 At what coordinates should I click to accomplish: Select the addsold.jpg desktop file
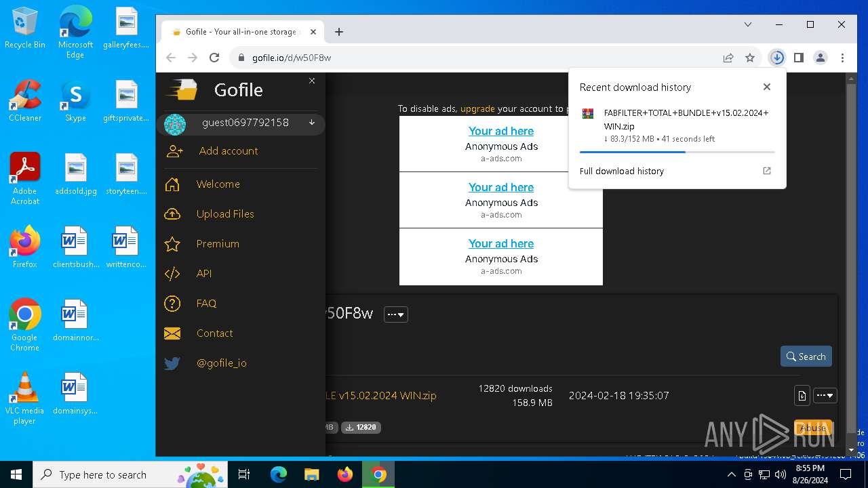pos(76,175)
